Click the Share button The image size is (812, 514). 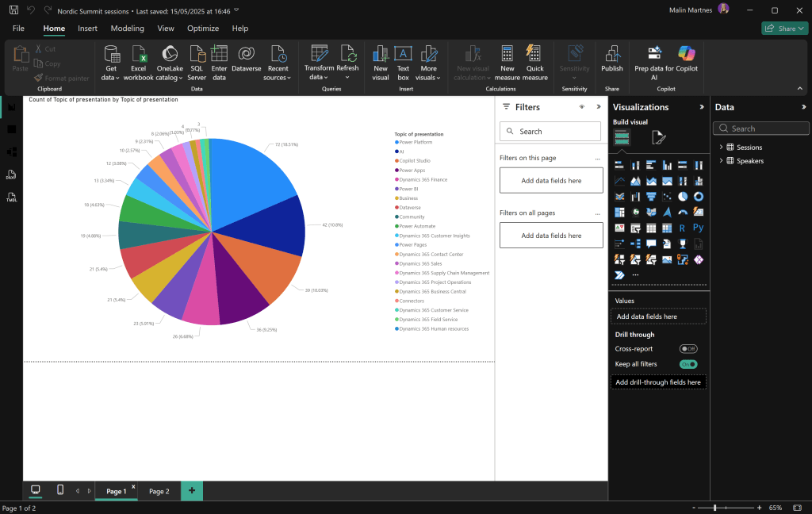tap(783, 29)
